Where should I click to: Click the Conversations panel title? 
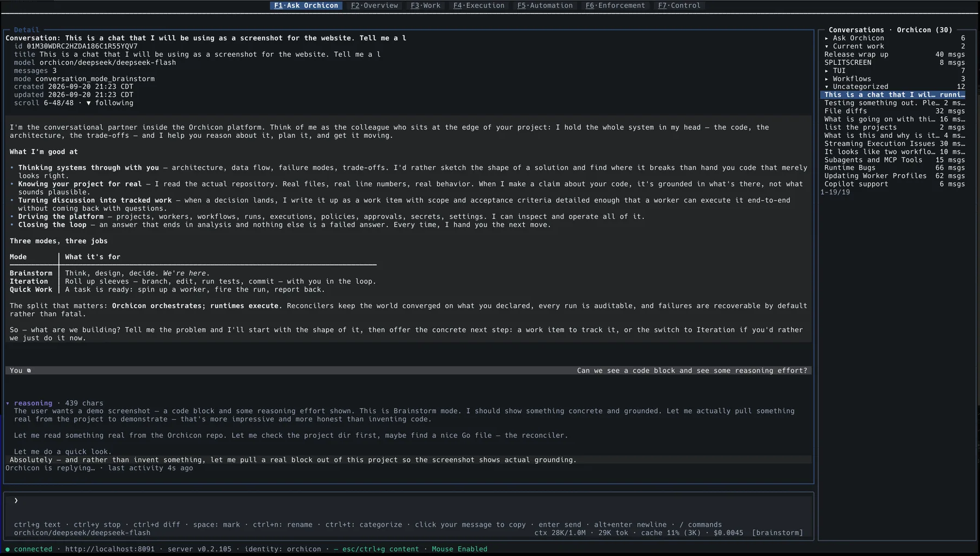(890, 30)
